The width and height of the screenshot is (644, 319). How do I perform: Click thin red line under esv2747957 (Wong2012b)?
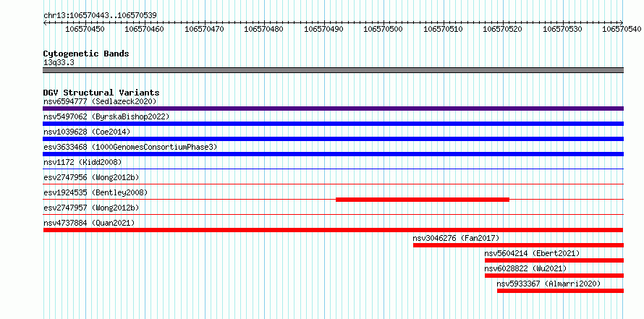(x=333, y=215)
